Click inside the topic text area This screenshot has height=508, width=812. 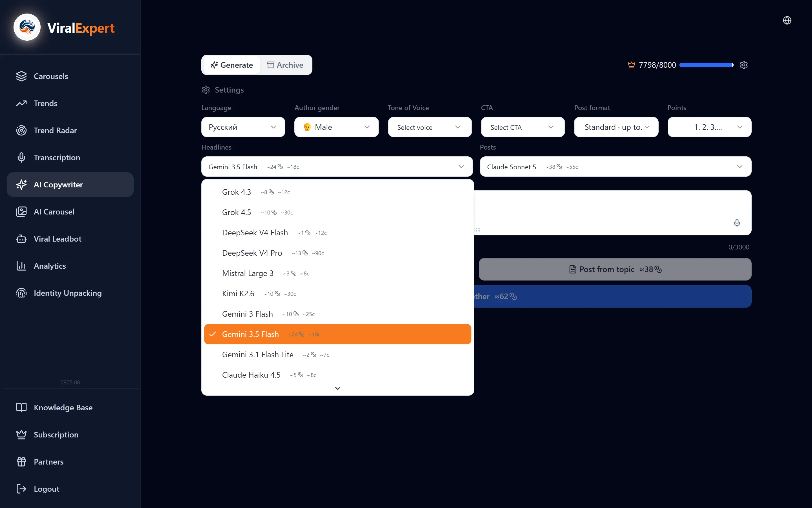(x=613, y=213)
